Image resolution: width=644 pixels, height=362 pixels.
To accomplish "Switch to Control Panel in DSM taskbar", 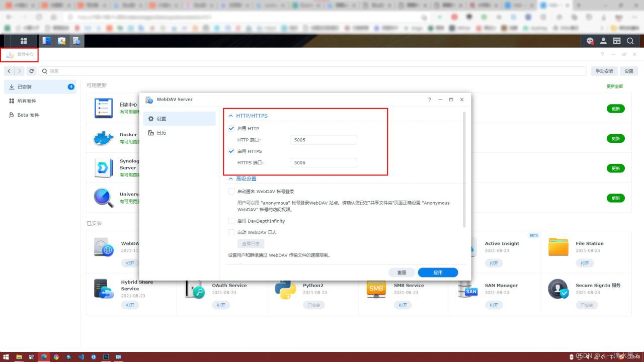I will pyautogui.click(x=46, y=41).
